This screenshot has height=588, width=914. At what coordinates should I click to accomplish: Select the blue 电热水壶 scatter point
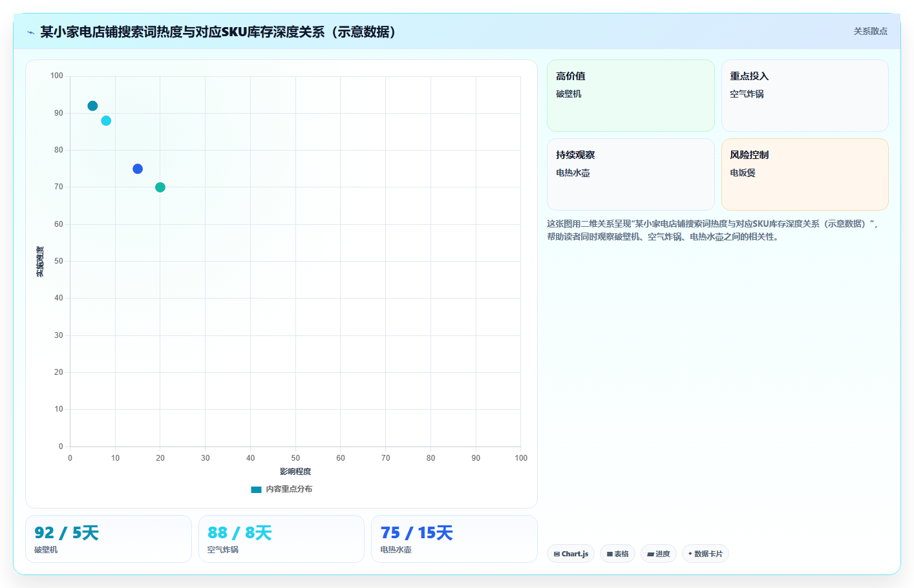pos(138,169)
